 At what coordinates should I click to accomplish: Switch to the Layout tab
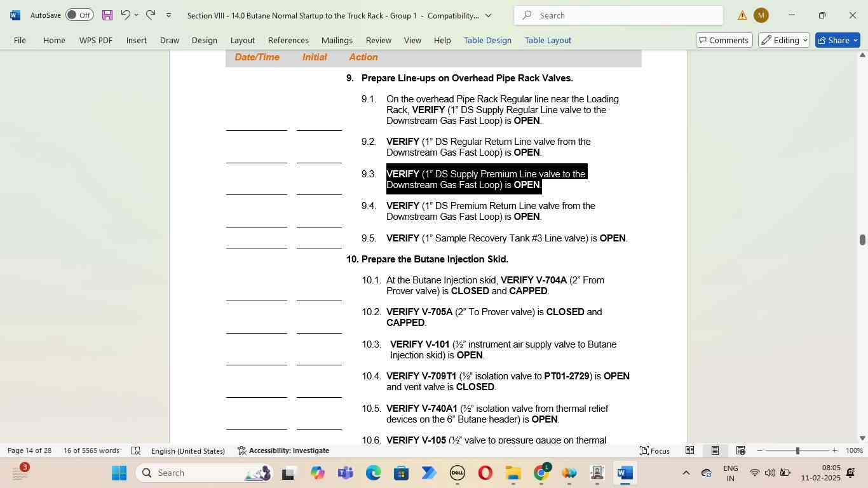[x=243, y=40]
